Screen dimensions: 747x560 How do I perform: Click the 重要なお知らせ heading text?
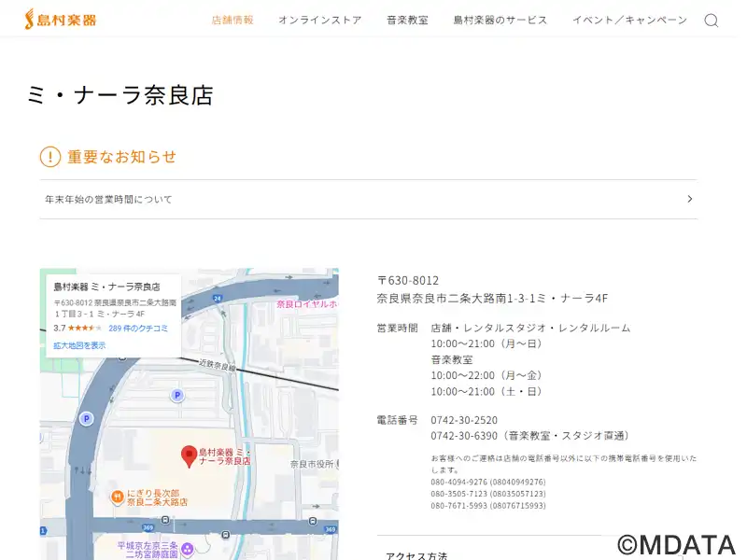(122, 157)
